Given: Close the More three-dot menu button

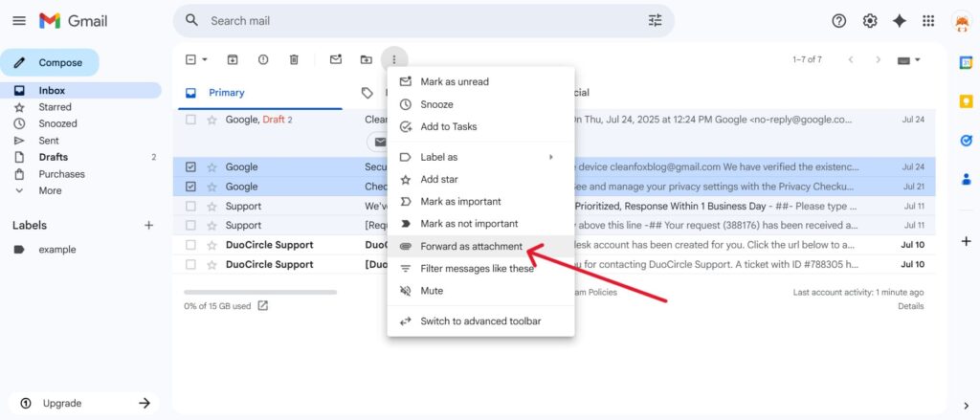Looking at the screenshot, I should [x=393, y=59].
